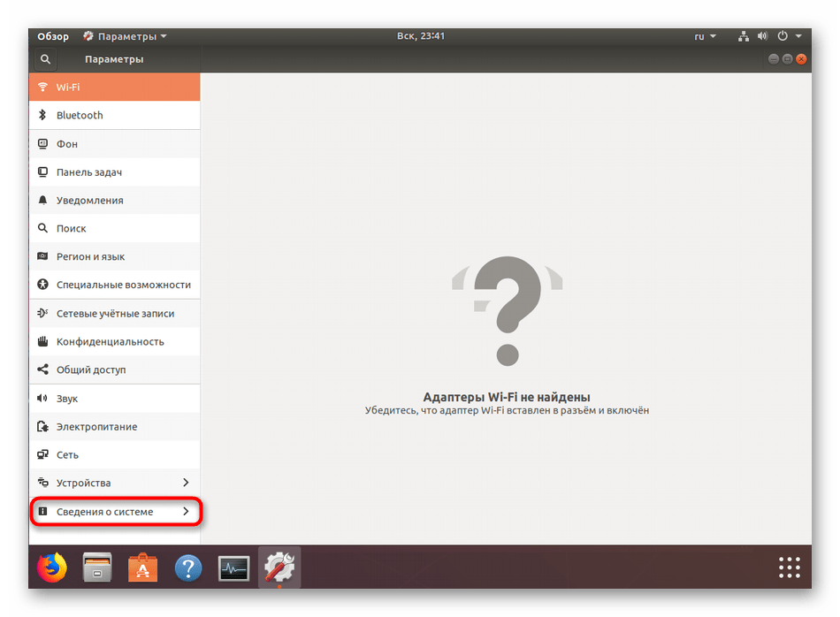Show applications grid button
840x617 pixels.
tap(789, 567)
